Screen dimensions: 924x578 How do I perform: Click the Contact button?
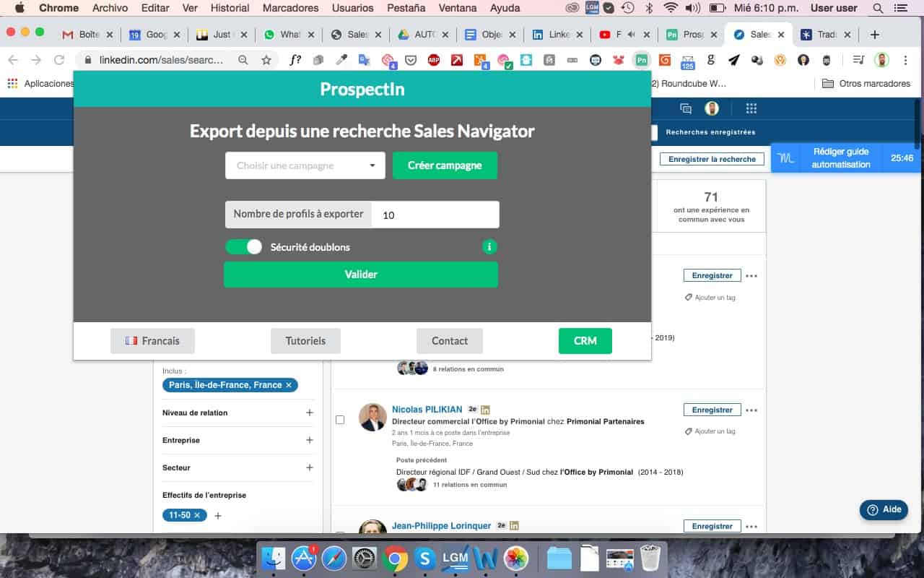(450, 341)
